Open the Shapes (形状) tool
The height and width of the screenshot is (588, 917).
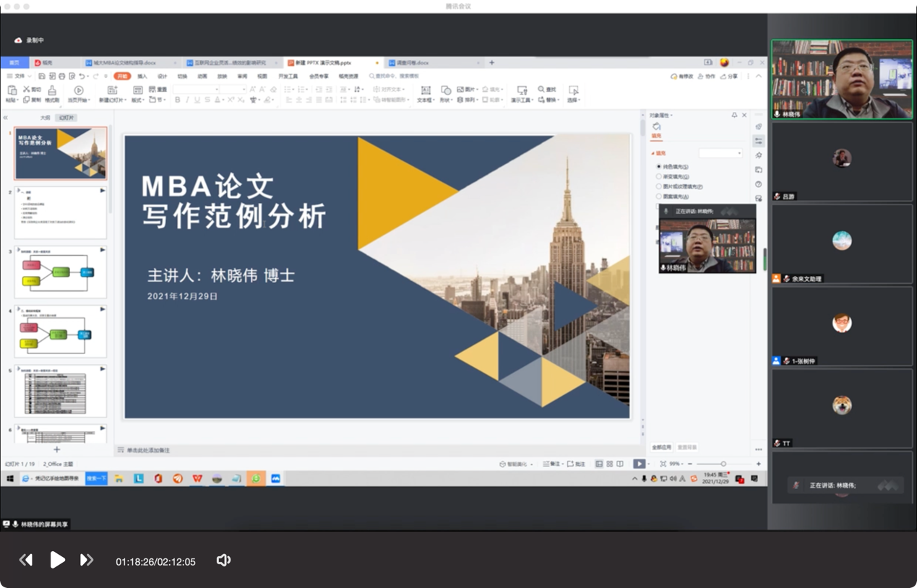446,90
